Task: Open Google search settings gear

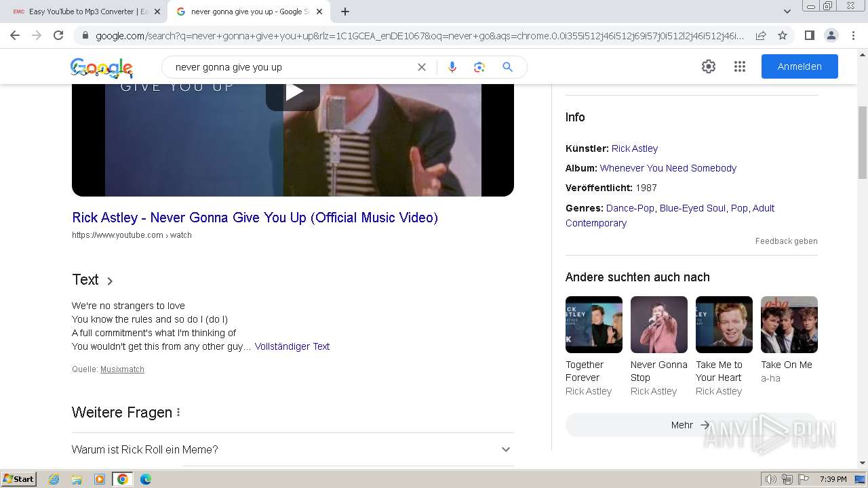Action: pyautogui.click(x=709, y=66)
